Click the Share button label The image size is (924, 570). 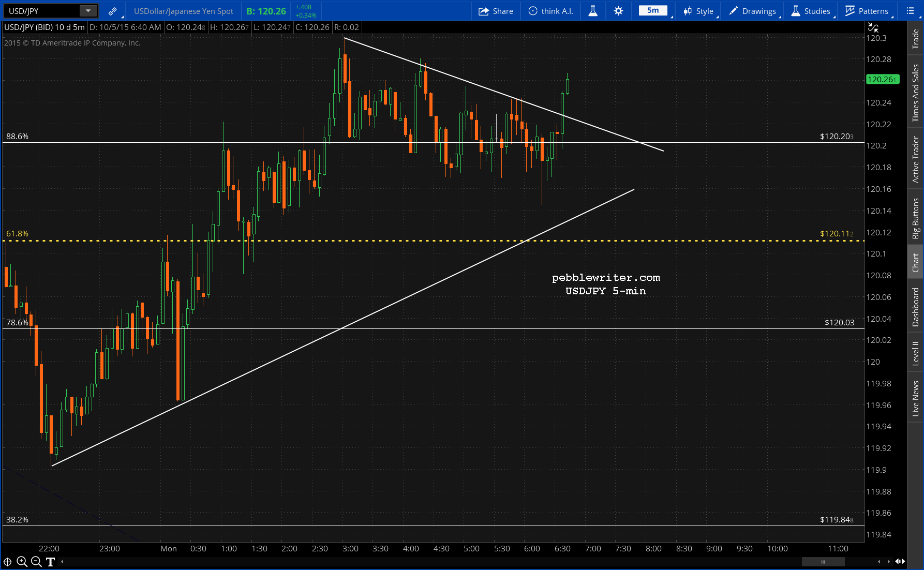(x=503, y=11)
